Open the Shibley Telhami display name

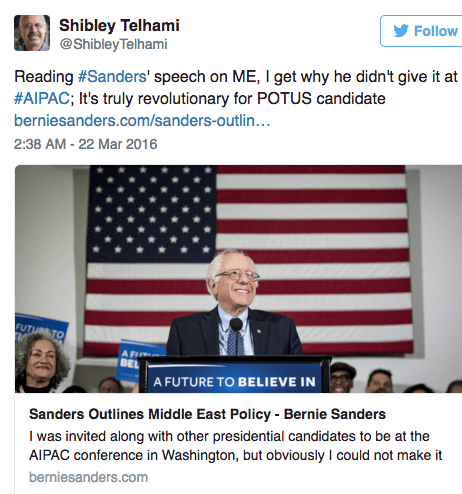[119, 25]
